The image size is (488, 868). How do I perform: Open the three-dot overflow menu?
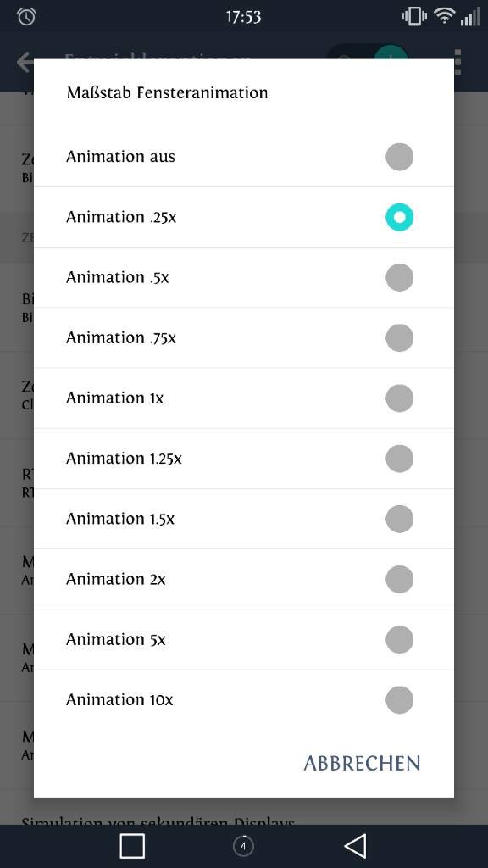(457, 62)
